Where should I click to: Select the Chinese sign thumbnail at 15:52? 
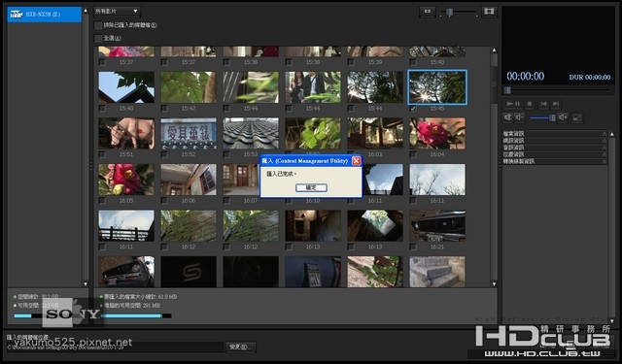189,134
